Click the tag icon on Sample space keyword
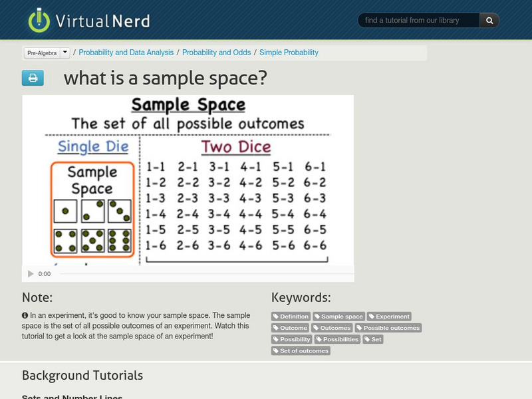532x399 pixels. point(317,317)
